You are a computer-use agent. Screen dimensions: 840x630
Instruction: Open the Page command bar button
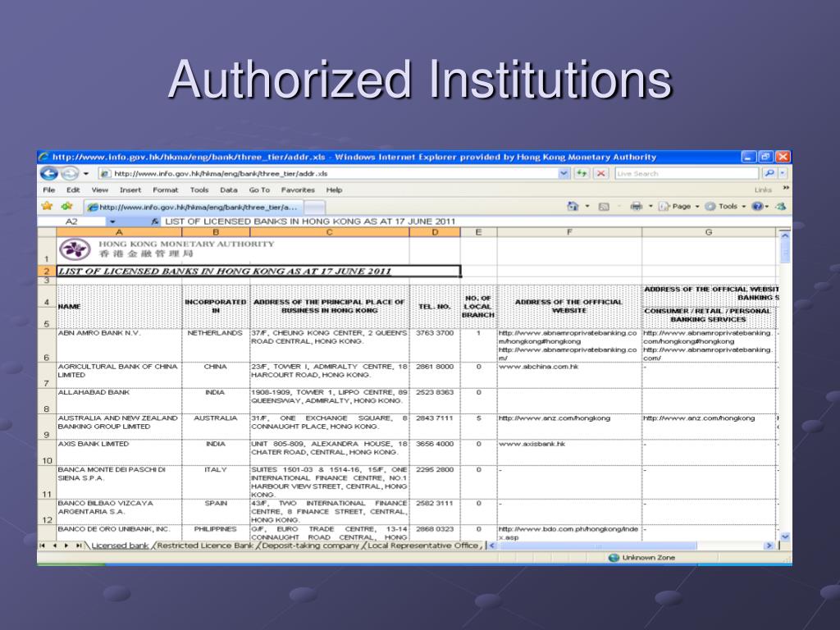click(x=678, y=206)
